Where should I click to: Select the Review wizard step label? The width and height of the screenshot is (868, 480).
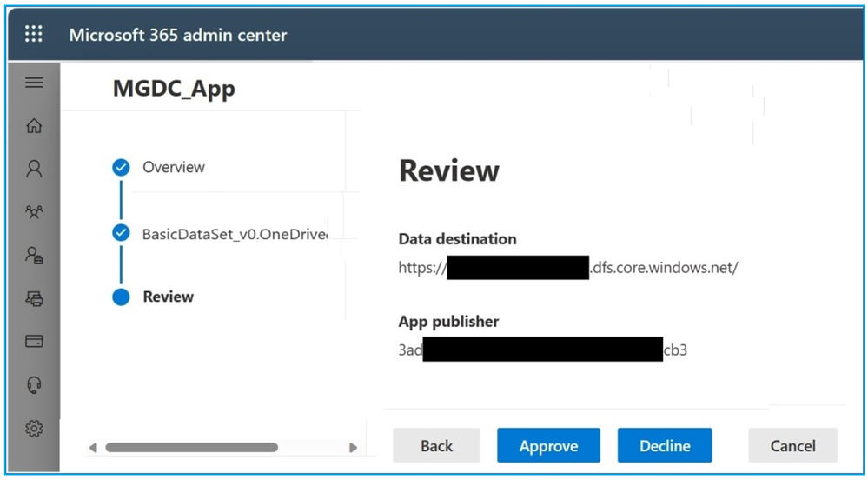pyautogui.click(x=169, y=297)
